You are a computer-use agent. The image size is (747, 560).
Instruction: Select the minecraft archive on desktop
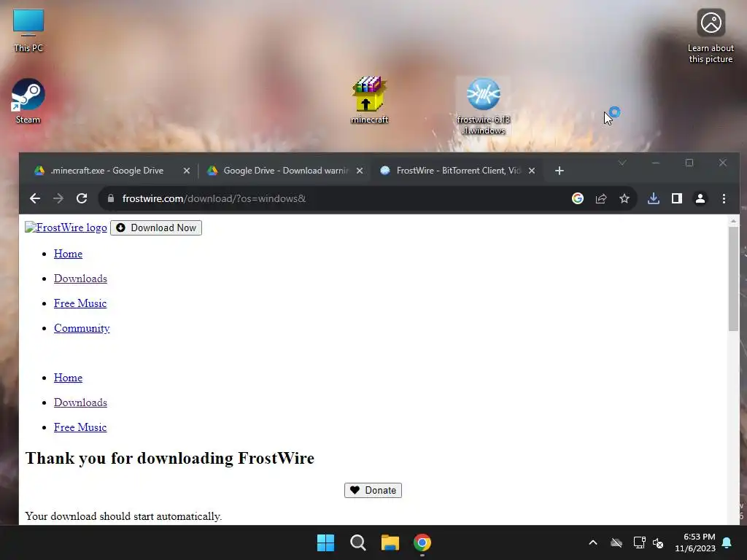(369, 101)
